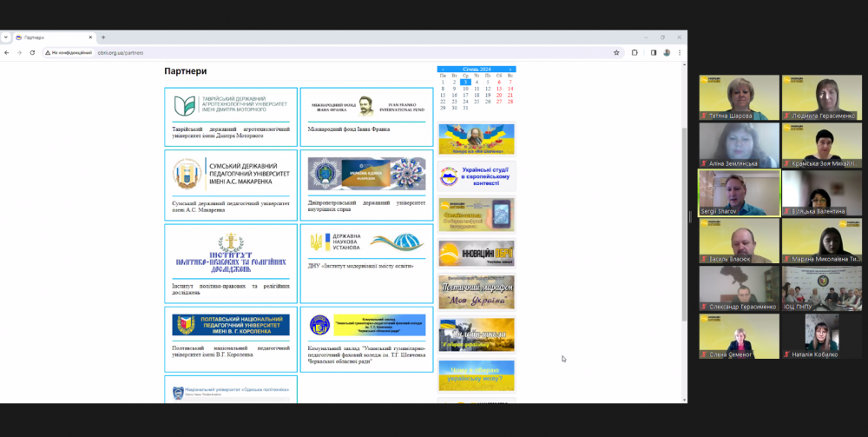
Task: Select Sergii Sharov's video tile
Action: point(739,192)
